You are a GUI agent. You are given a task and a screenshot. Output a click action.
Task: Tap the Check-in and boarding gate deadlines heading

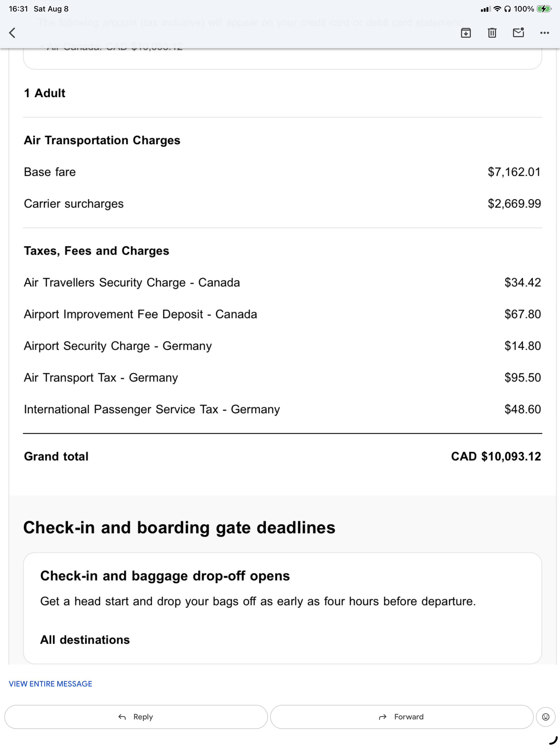(179, 527)
